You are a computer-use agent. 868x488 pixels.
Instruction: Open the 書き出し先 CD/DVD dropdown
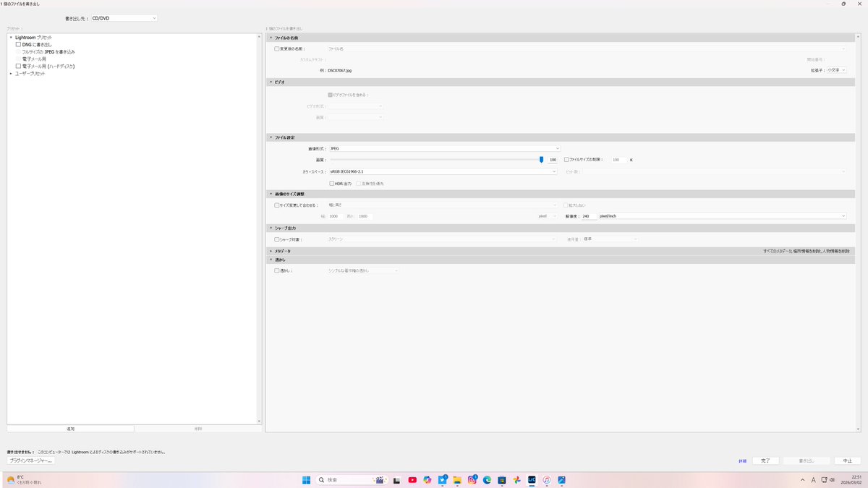click(x=124, y=18)
